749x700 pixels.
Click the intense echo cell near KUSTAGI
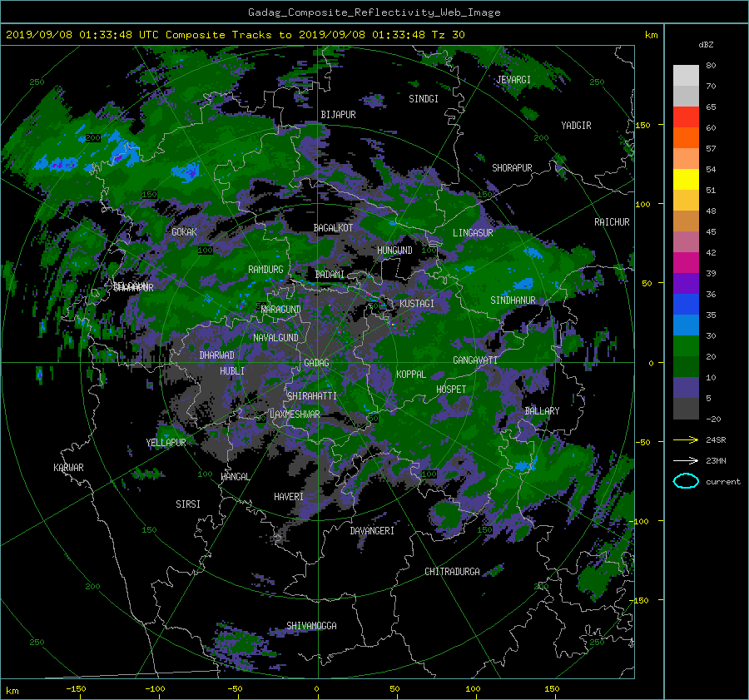click(393, 325)
